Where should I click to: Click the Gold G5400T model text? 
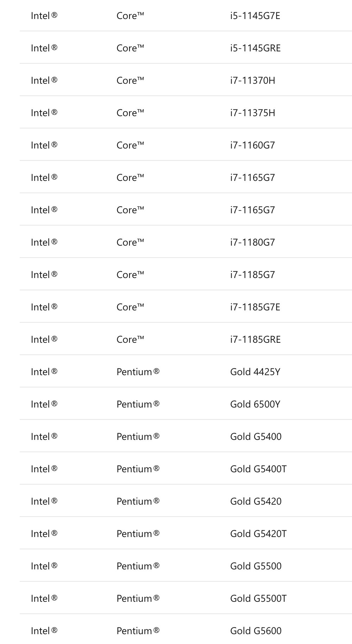tap(258, 469)
